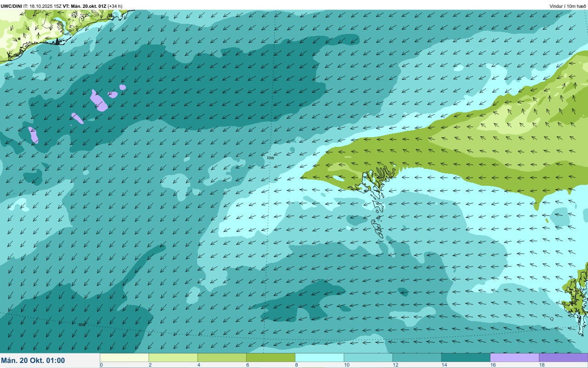The width and height of the screenshot is (588, 368).
Task: Click the "Mán. 20 Okt. 01:00" date label
Action: pos(33,361)
